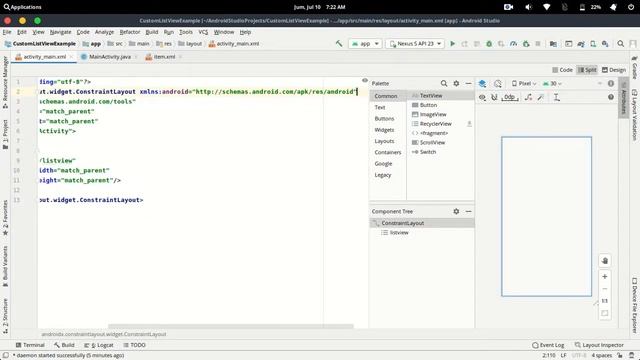The height and width of the screenshot is (360, 640).
Task: Click the system volume icon
Action: point(528,7)
